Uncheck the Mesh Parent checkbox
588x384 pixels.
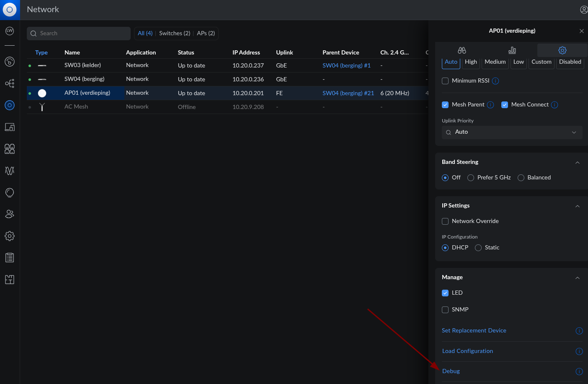coord(445,105)
